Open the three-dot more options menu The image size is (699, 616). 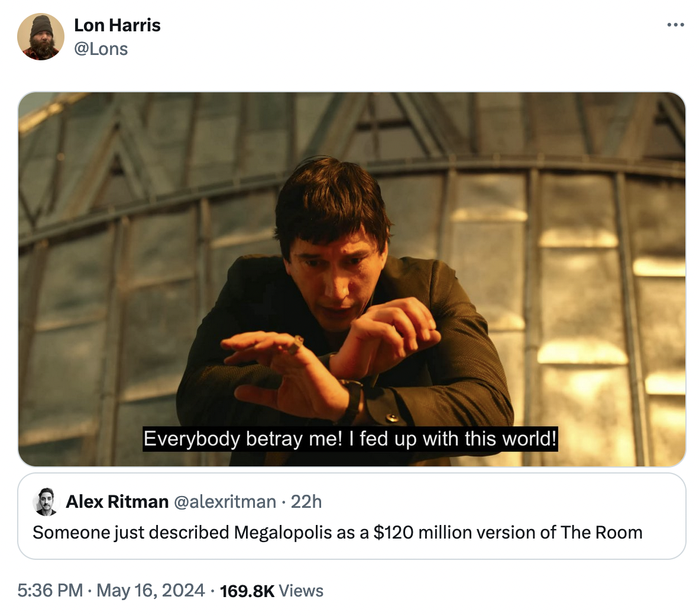675,25
